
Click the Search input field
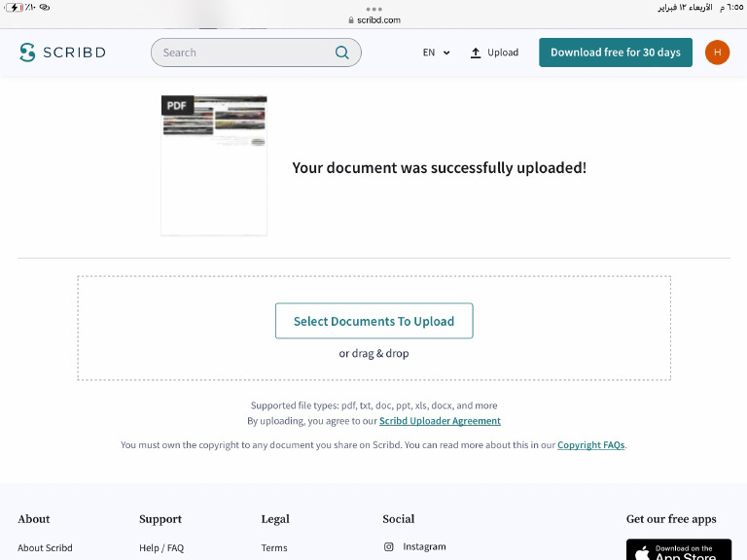click(x=256, y=52)
